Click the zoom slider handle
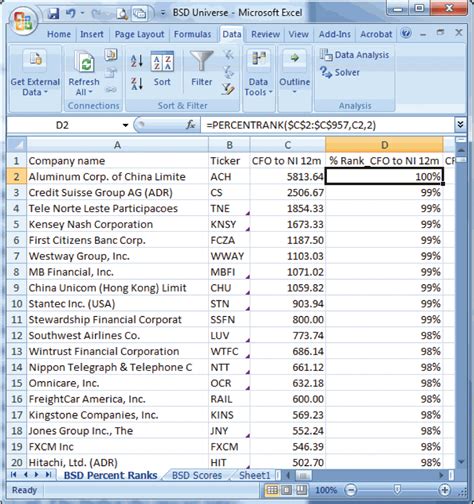Viewport: 474px width, 504px height. [397, 489]
